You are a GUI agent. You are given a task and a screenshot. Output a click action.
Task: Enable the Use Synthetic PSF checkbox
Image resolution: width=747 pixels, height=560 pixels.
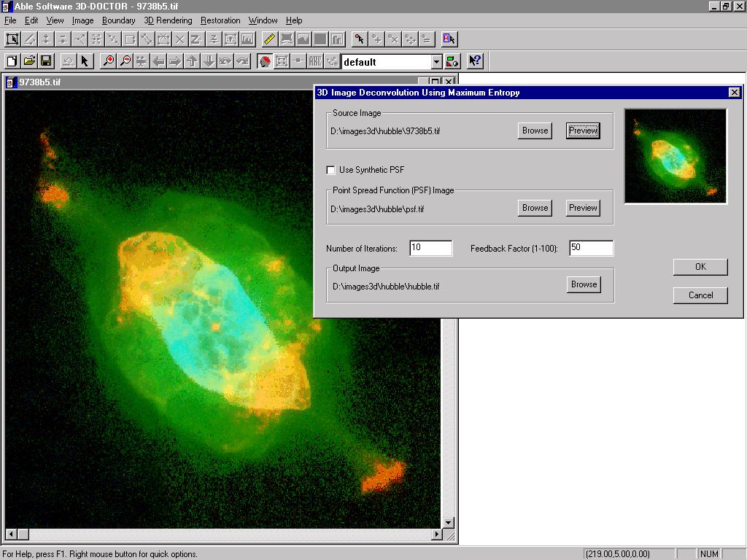point(330,170)
